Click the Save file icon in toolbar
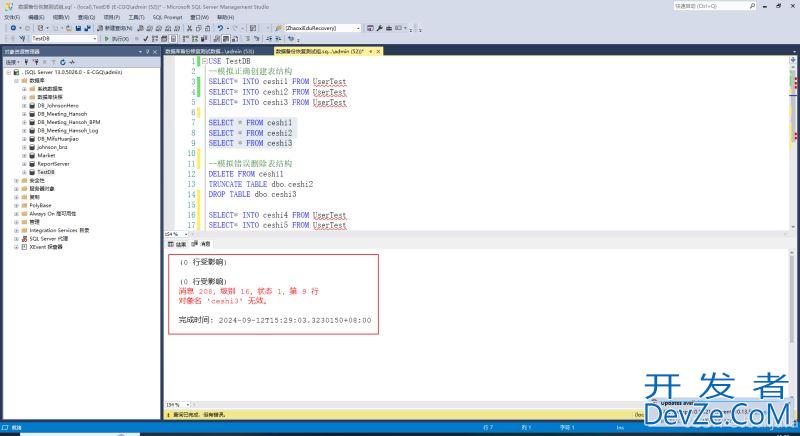Viewport: 800px width, 436px height. [78, 28]
